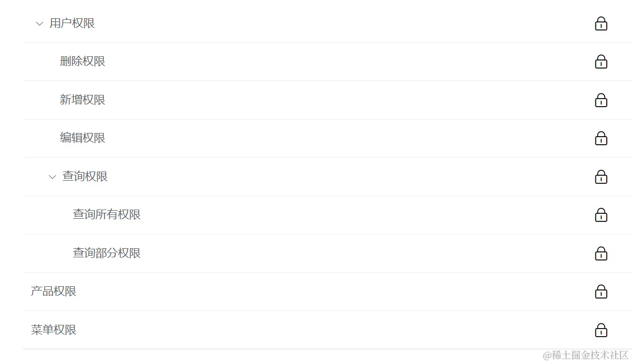The image size is (632, 364).
Task: Toggle lock icon for 新增权限
Action: (601, 100)
